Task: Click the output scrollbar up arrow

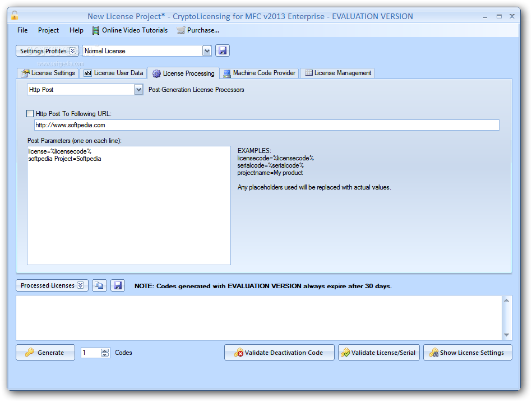Action: pyautogui.click(x=506, y=300)
